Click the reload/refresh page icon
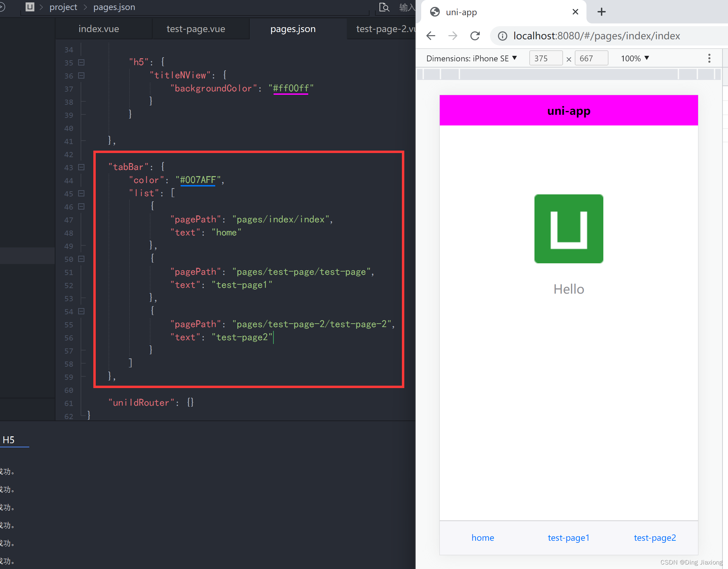728x569 pixels. [476, 35]
